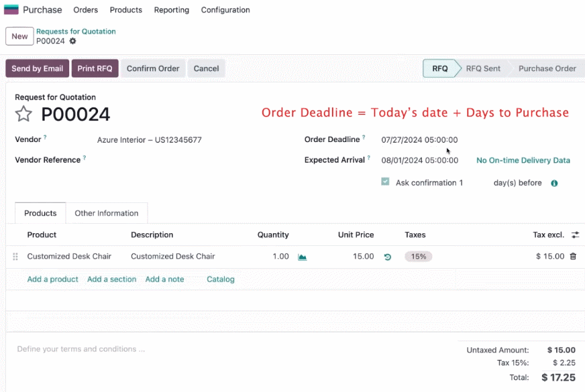Click the Customized Desk Chair product cell
This screenshot has width=585, height=392.
point(69,257)
